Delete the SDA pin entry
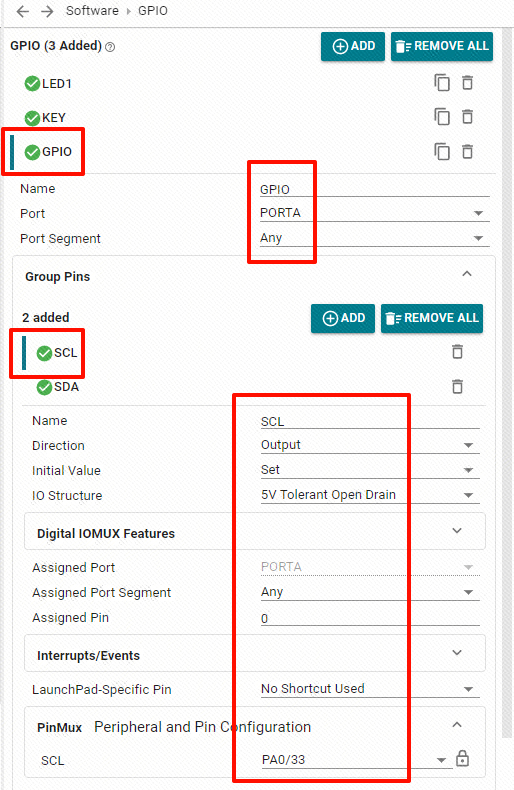 pos(457,386)
